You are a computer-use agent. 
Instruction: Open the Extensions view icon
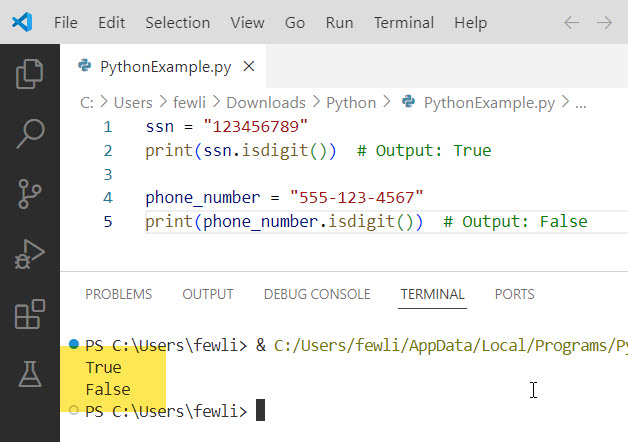[x=29, y=314]
